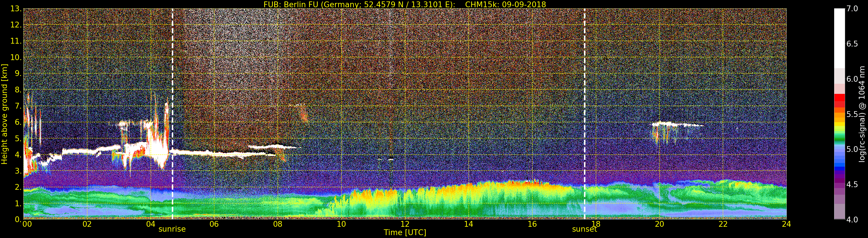Screen dimensions: 868x238
Task: Click the 24 hour tick label
Action: 786,224
